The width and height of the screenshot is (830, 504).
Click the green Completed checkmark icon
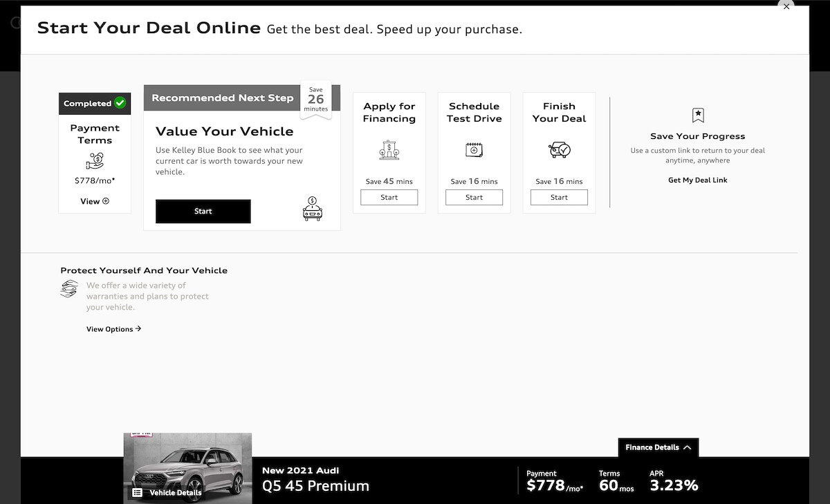(120, 103)
